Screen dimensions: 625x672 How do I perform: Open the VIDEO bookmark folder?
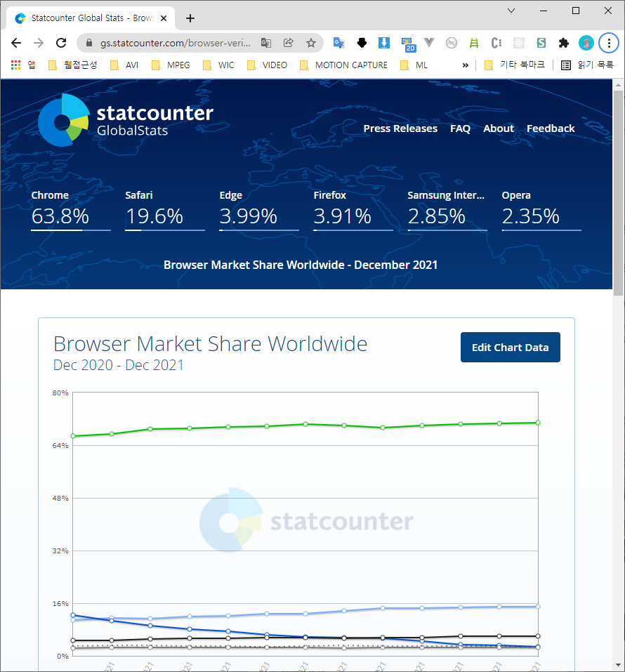point(267,65)
